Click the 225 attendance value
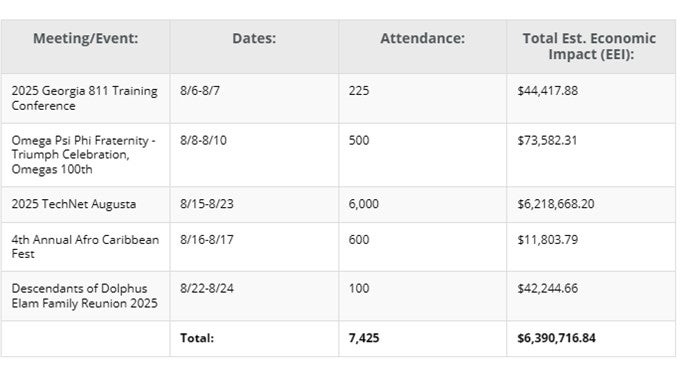 (x=359, y=91)
